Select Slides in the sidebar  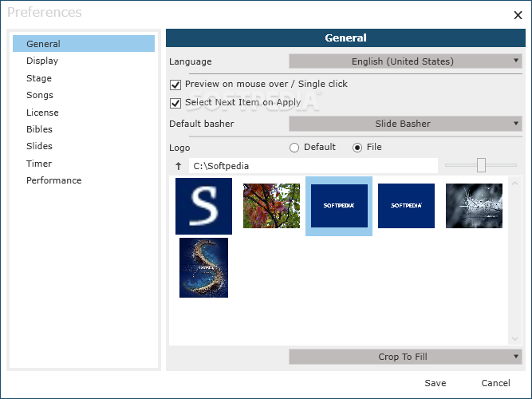point(84,146)
